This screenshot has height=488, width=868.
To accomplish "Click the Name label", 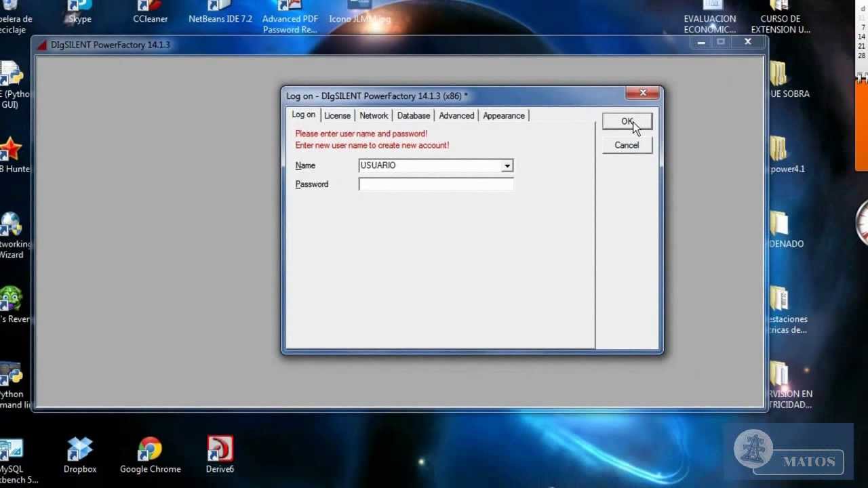I will coord(305,165).
